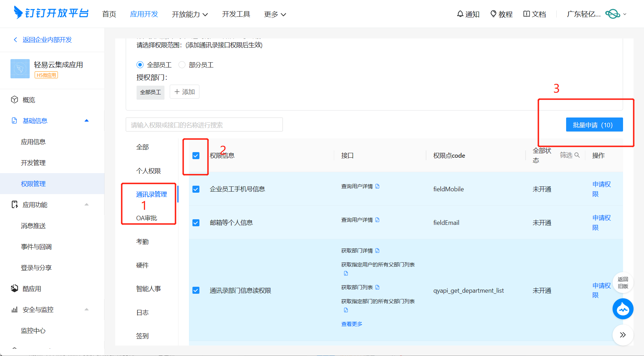Viewport: 644px width, 356px height.
Task: Click the double-chevron expand button at bottom right
Action: click(x=623, y=335)
